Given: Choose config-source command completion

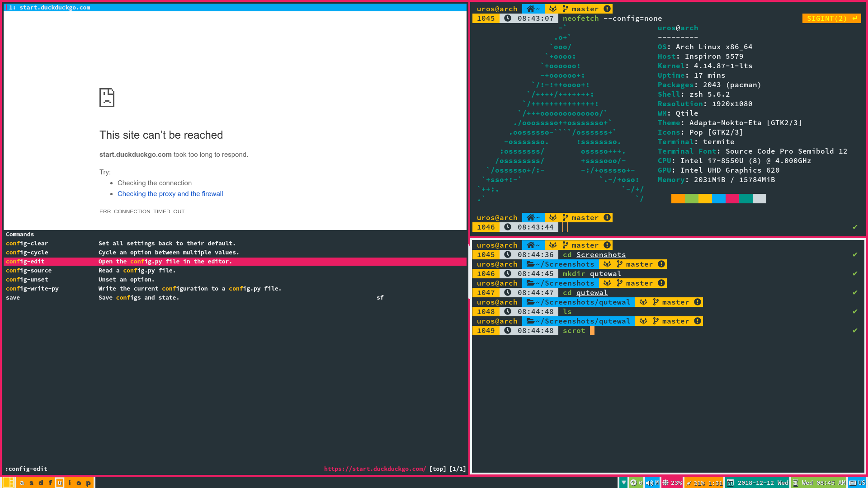Looking at the screenshot, I should 28,270.
